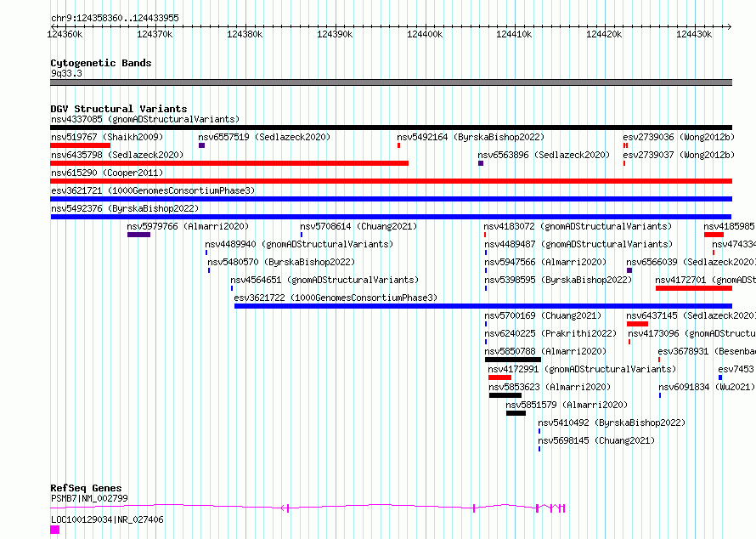Click the nsv6091834 (Wu2021) label
This screenshot has width=756, height=539.
pos(707,387)
